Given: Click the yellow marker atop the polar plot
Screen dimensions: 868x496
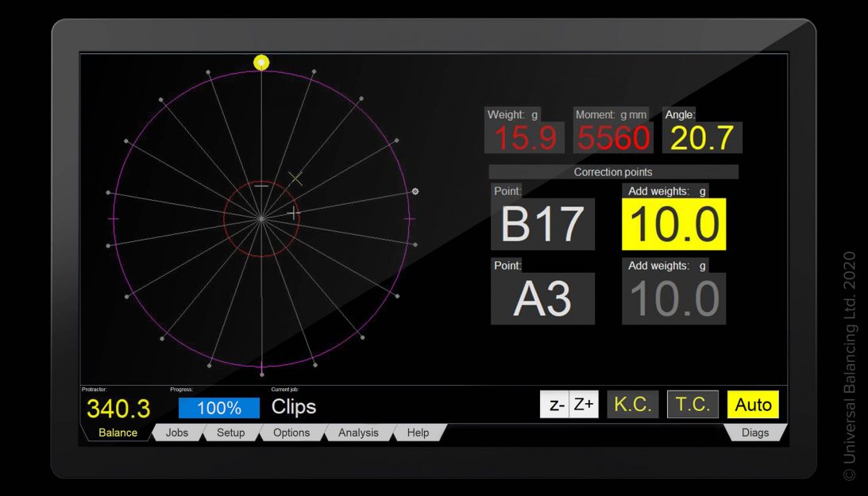Looking at the screenshot, I should (x=261, y=62).
